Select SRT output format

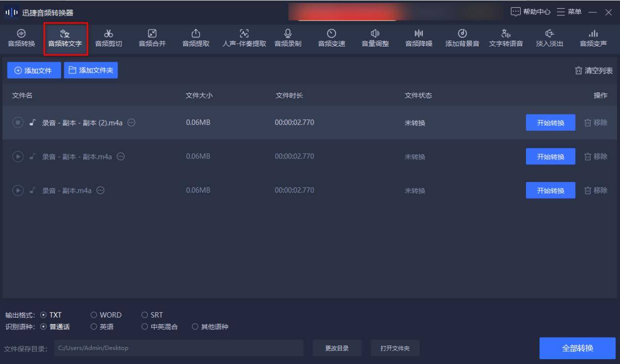click(152, 315)
